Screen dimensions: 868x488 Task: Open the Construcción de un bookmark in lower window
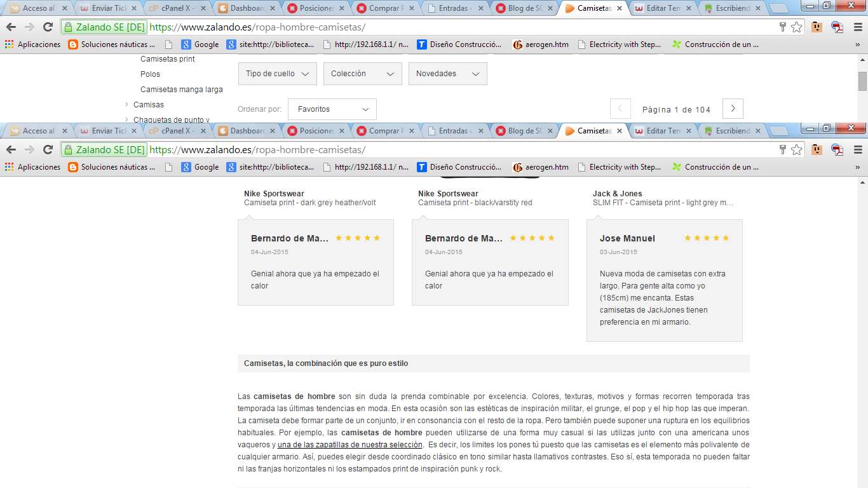point(715,167)
